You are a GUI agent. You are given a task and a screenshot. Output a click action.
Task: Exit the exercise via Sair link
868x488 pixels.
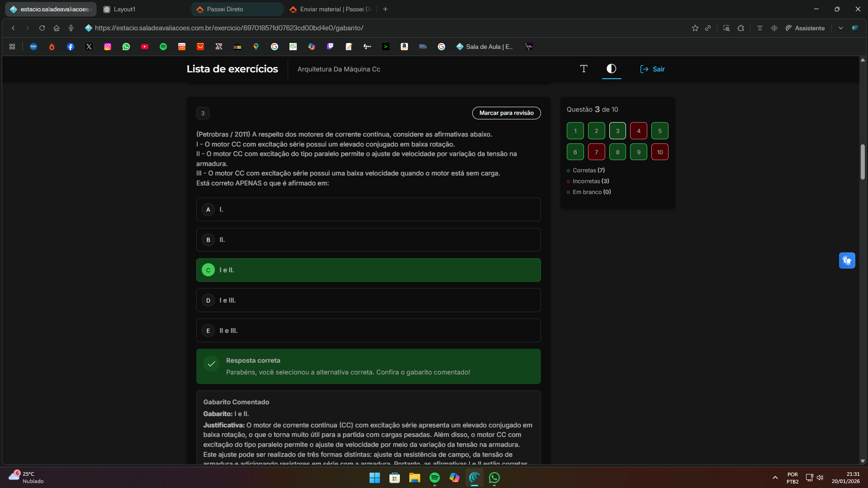pyautogui.click(x=652, y=69)
